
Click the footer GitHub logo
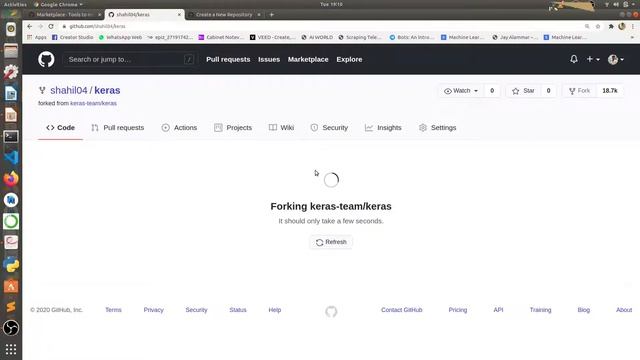coord(331,311)
